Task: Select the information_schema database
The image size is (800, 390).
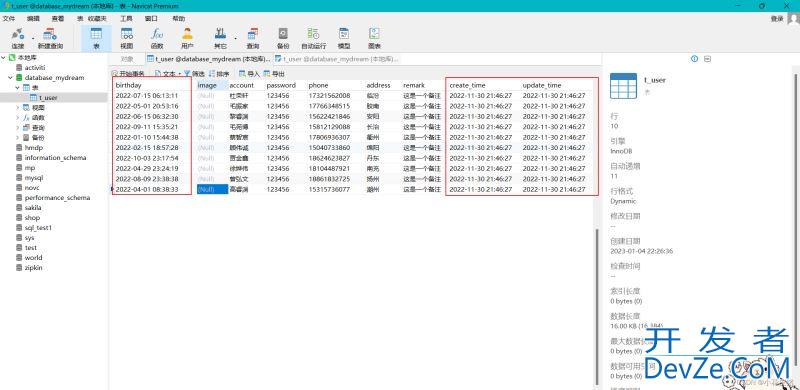Action: pos(55,158)
